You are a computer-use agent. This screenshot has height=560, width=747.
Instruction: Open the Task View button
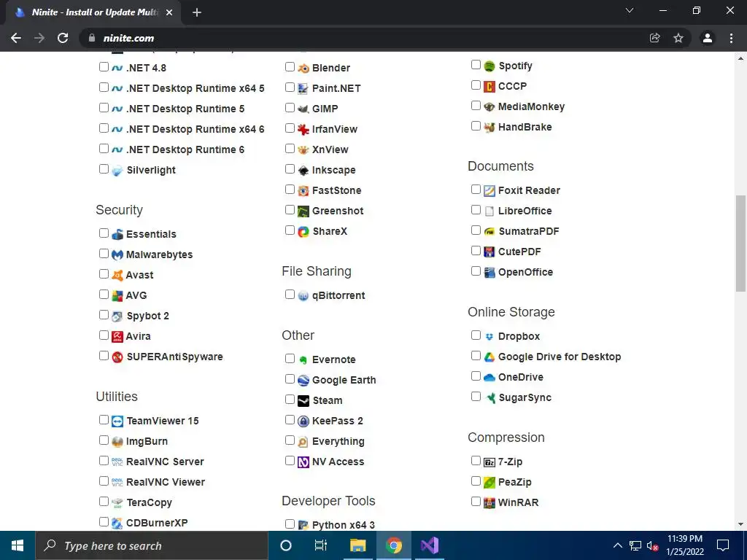tap(321, 545)
